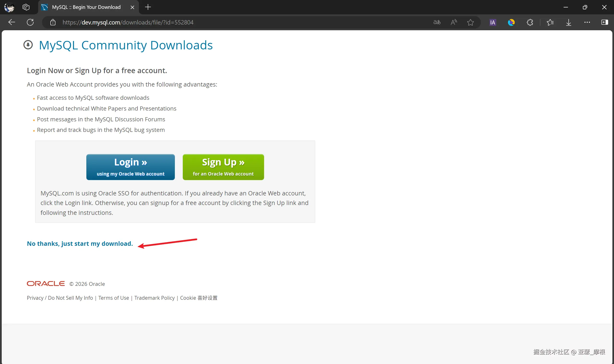The width and height of the screenshot is (614, 364).
Task: Close the MySQL Begin Your Download tab
Action: point(132,7)
